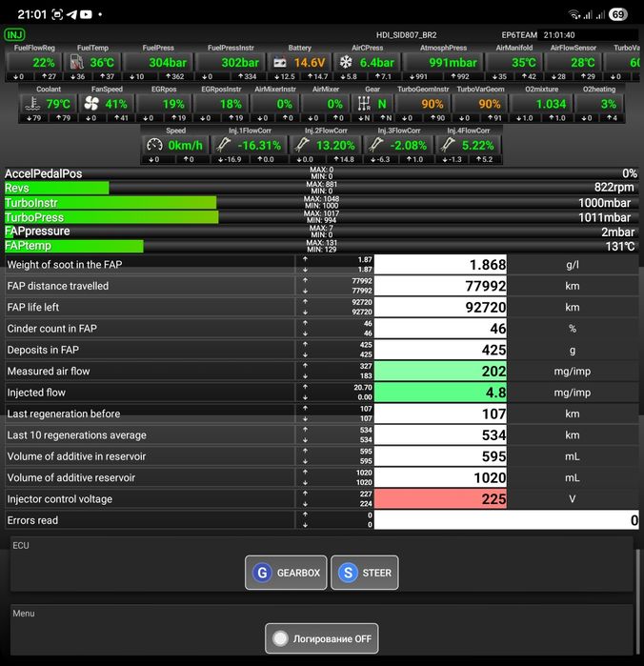The height and width of the screenshot is (666, 644).
Task: Select the Revs bar gauge
Action: click(x=322, y=188)
